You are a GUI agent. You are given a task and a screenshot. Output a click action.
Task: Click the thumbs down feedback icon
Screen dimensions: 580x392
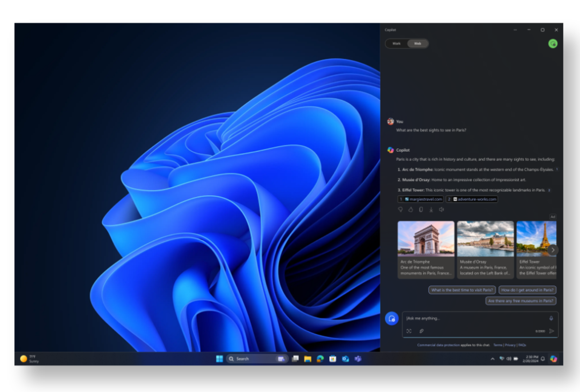click(400, 209)
